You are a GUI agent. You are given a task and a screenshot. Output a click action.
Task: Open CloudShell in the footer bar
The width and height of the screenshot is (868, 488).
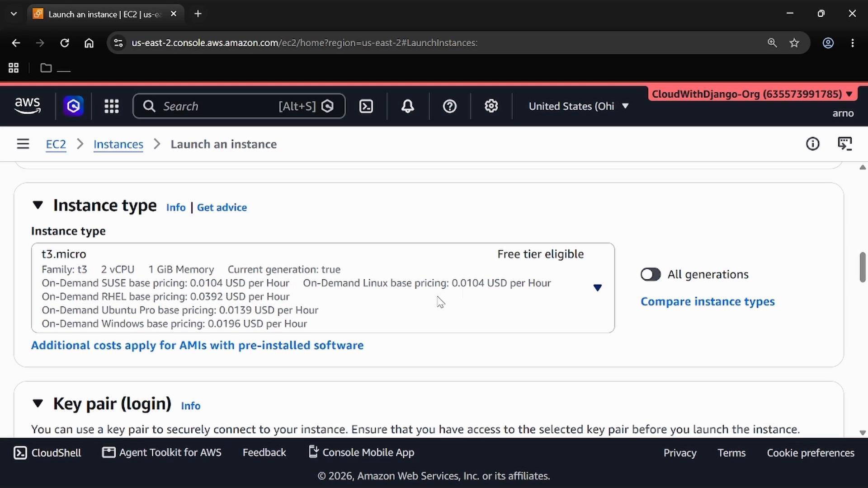47,453
